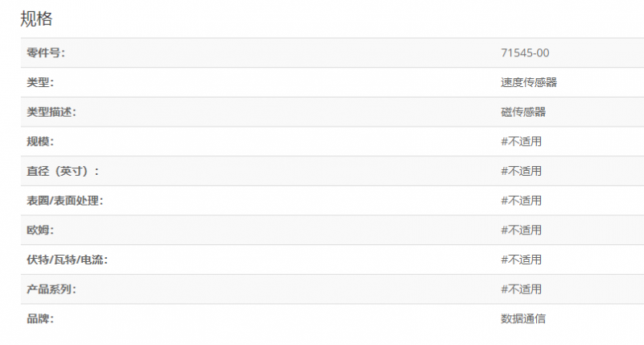The height and width of the screenshot is (345, 644).
Task: Click the 欧姆 row label
Action: [40, 231]
